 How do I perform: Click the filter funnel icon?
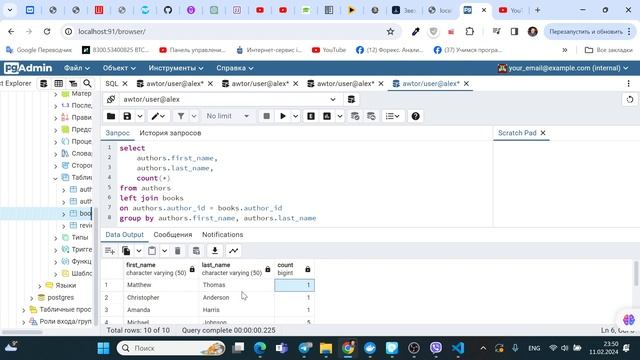coord(180,116)
